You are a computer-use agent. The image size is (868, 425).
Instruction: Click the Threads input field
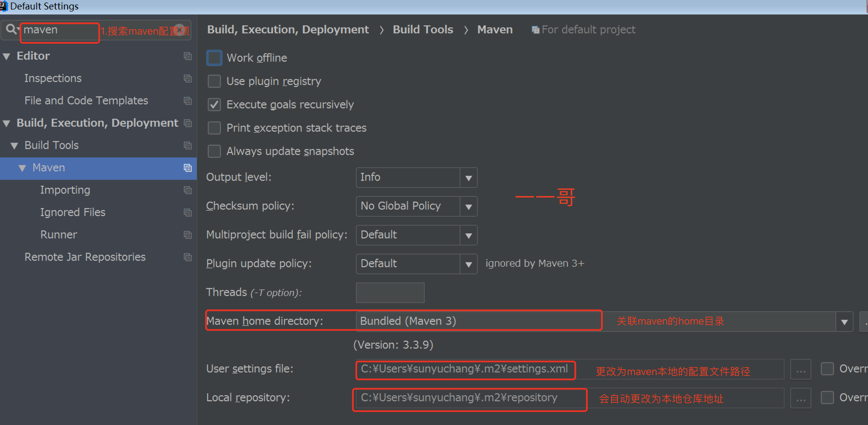[390, 293]
